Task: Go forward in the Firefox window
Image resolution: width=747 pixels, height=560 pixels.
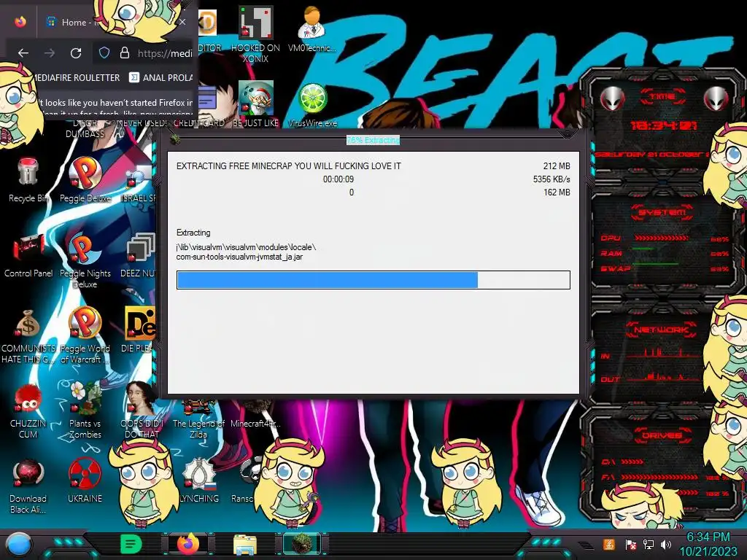Action: point(49,52)
